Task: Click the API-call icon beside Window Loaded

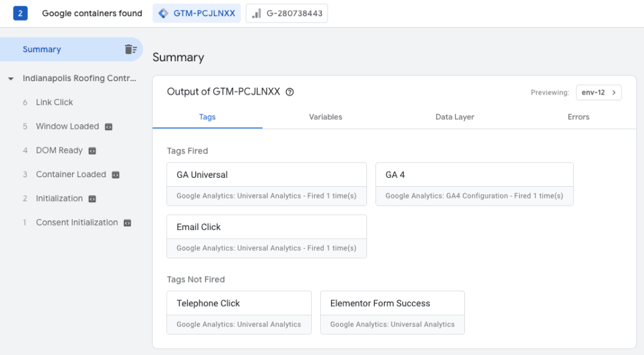Action: 108,127
